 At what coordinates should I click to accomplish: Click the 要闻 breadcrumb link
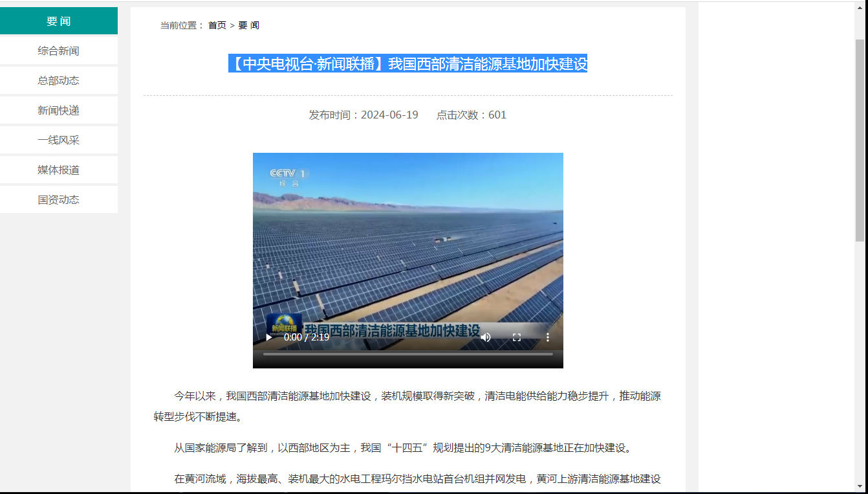click(x=249, y=25)
